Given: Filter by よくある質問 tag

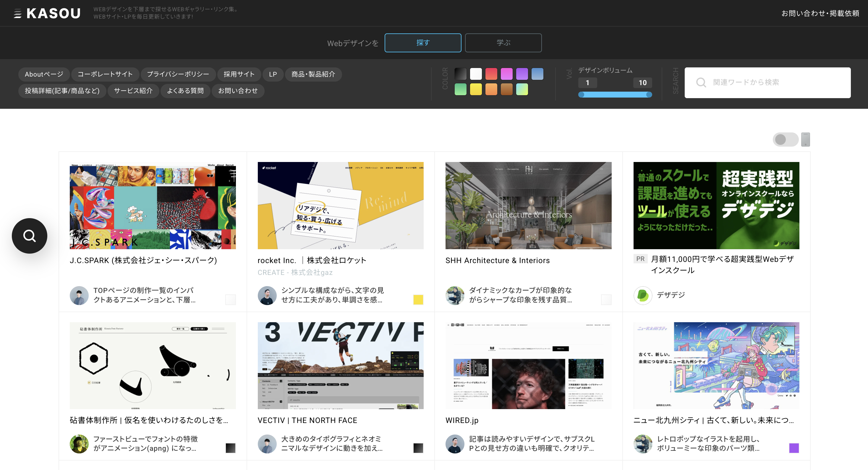Looking at the screenshot, I should coord(185,91).
